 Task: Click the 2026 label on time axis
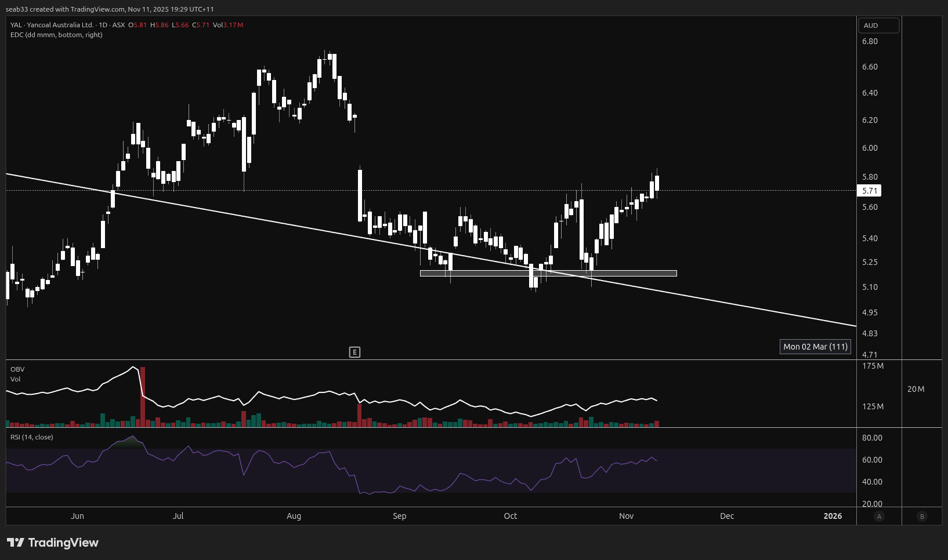click(833, 516)
